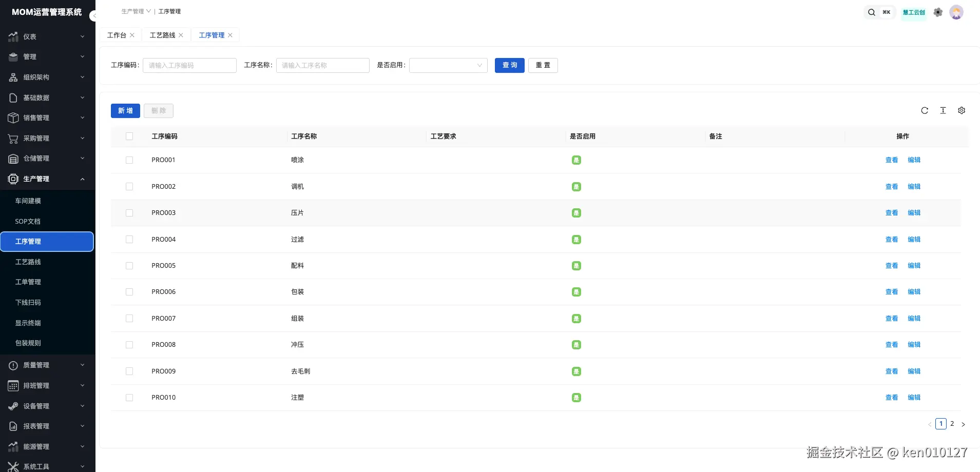Click 查看 for row PRO006
980x472 pixels.
tap(892, 292)
